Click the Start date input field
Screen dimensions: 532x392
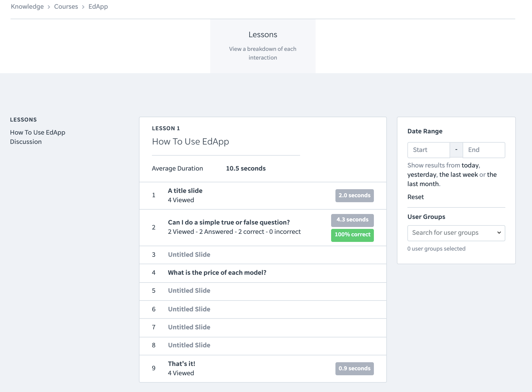(x=429, y=150)
